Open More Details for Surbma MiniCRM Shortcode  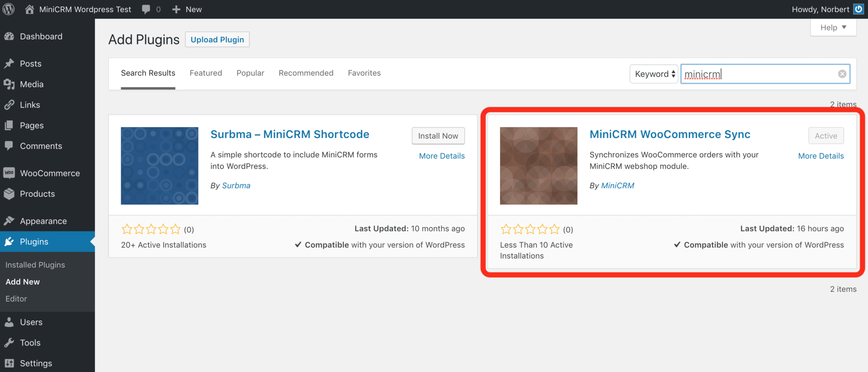pyautogui.click(x=442, y=156)
